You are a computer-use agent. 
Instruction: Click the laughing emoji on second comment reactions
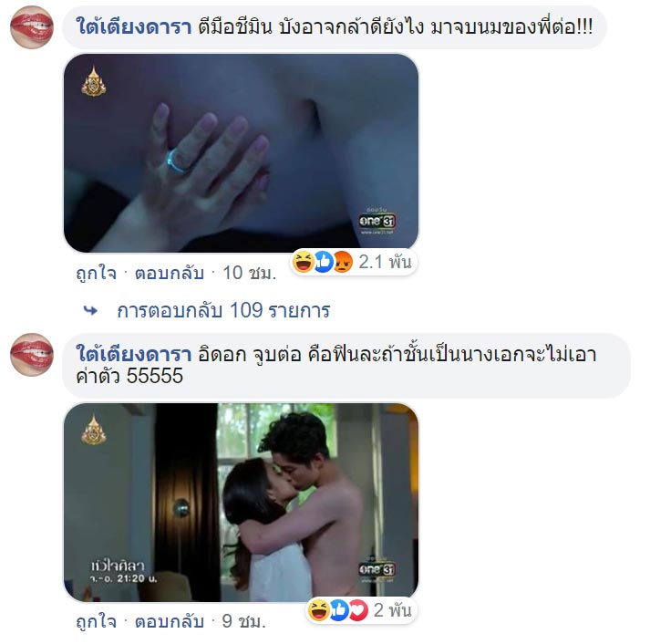tap(318, 610)
